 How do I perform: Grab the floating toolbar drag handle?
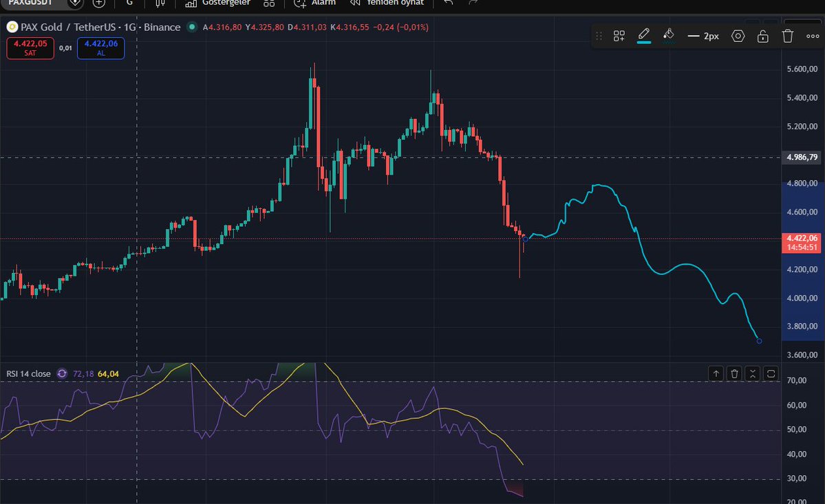click(599, 36)
